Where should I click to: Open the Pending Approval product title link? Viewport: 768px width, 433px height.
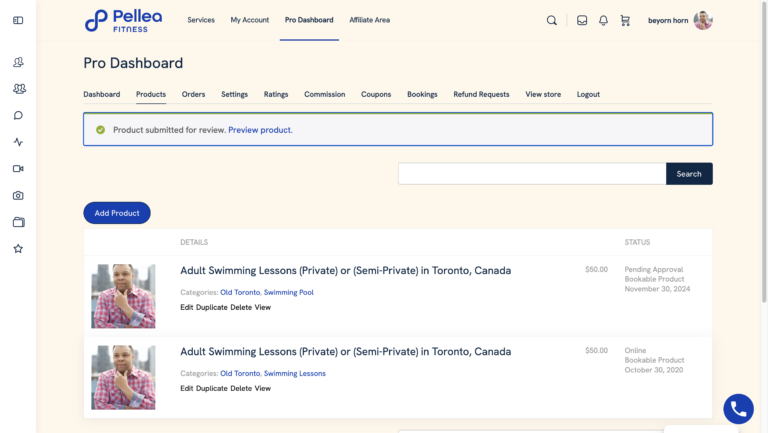pyautogui.click(x=345, y=270)
